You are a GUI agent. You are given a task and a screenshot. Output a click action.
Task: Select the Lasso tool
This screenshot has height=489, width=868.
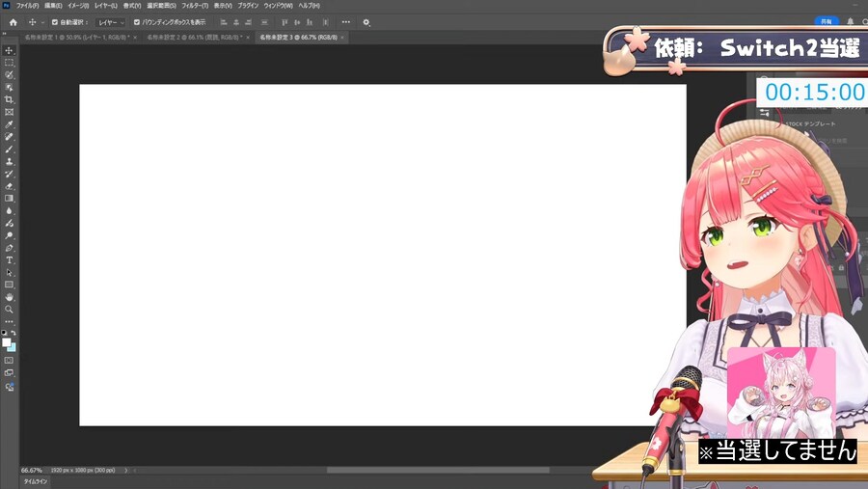tap(9, 75)
